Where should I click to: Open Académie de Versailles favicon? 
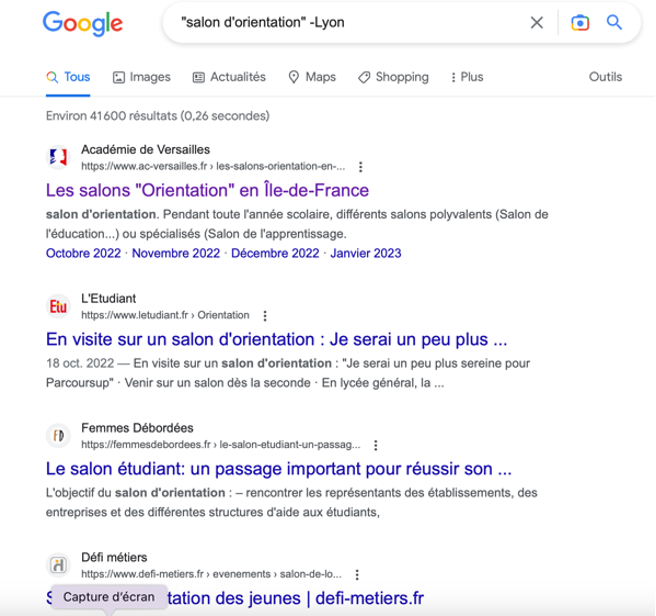click(58, 157)
